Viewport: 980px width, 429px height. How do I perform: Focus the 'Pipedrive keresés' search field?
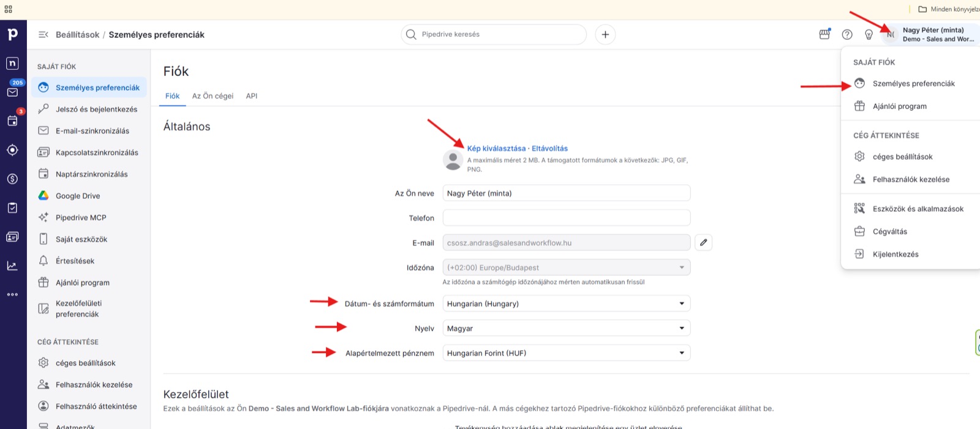494,34
